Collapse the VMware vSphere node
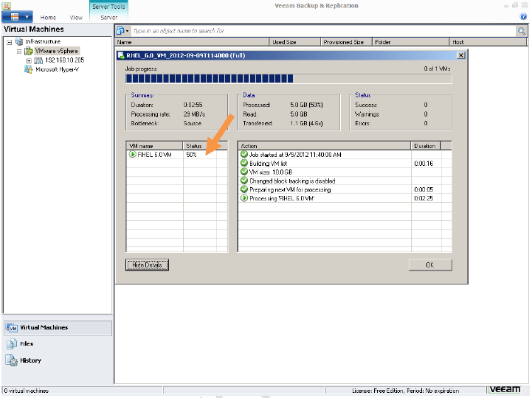This screenshot has height=398, width=532. tap(19, 52)
